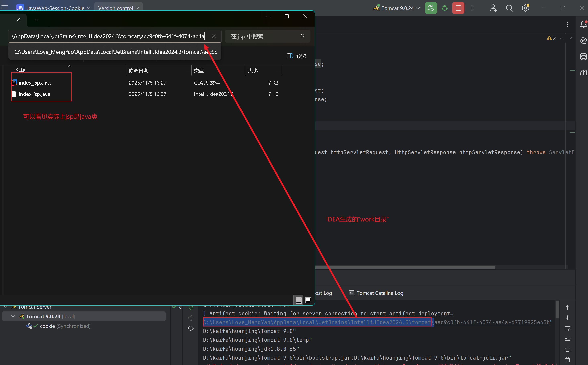Click the Code With Me add-user icon

tap(493, 8)
